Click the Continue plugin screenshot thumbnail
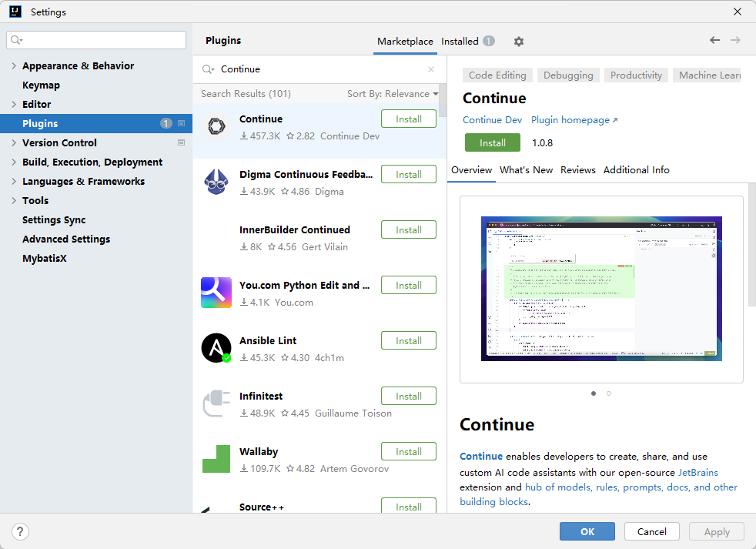This screenshot has width=756, height=549. 601,289
